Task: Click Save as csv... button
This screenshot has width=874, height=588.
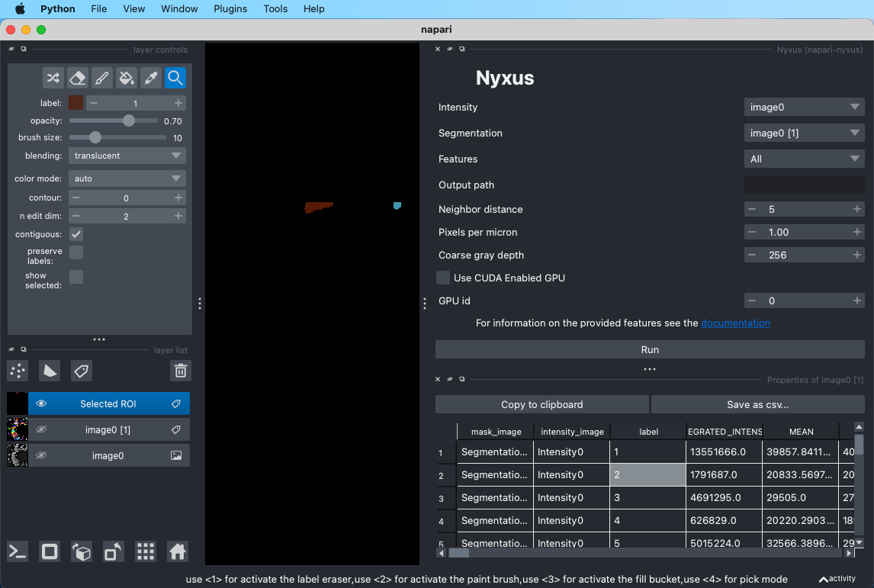Action: pyautogui.click(x=757, y=405)
